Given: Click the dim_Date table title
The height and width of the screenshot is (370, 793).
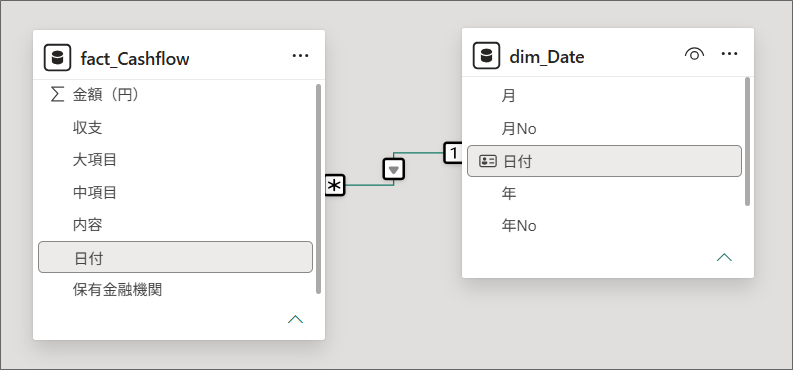Looking at the screenshot, I should tap(547, 57).
